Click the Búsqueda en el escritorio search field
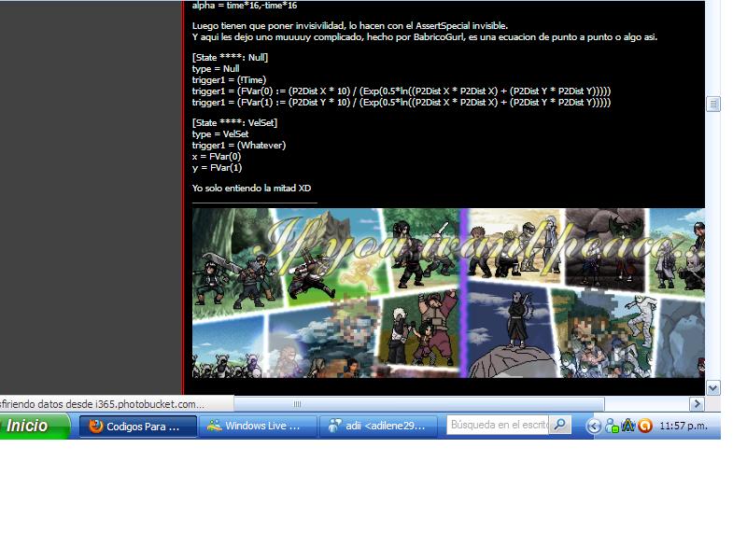This screenshot has height=560, width=747. click(498, 425)
